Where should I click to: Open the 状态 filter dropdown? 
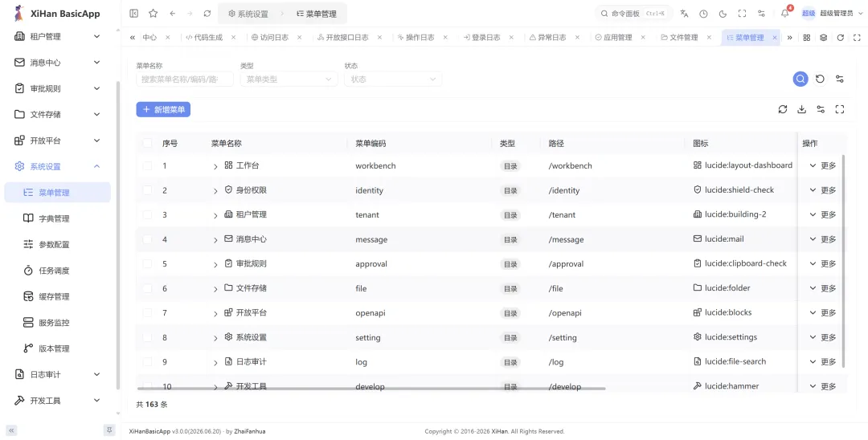(x=393, y=79)
